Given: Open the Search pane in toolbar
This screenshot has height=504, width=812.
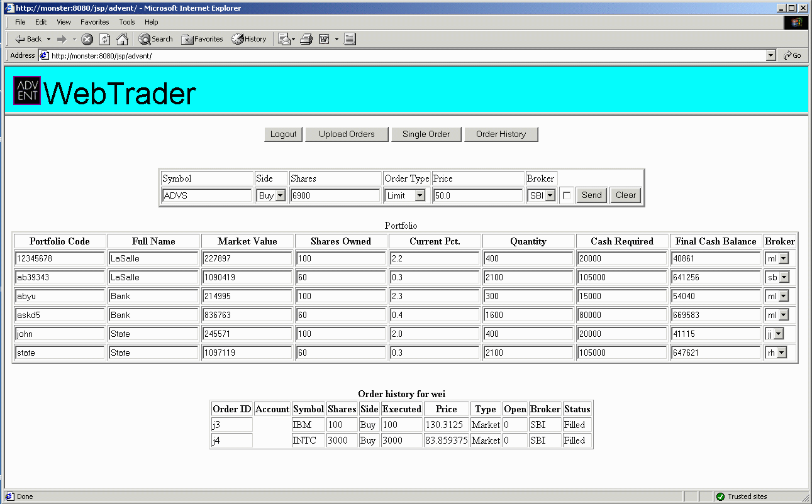Looking at the screenshot, I should point(156,39).
